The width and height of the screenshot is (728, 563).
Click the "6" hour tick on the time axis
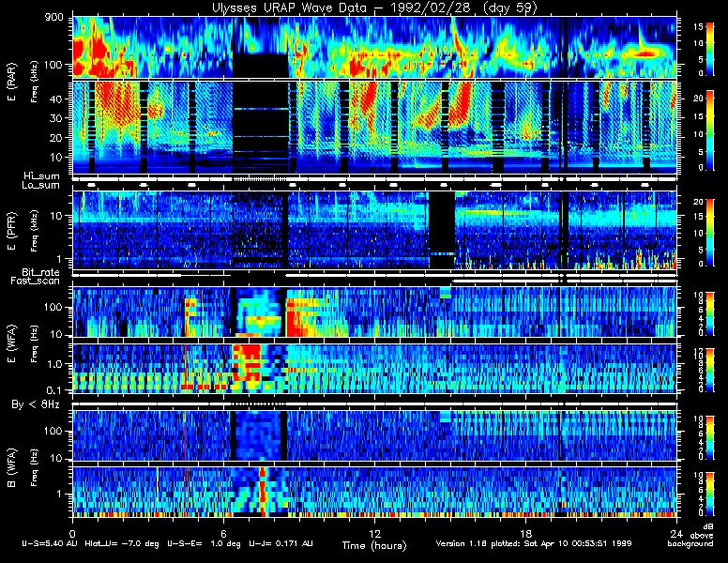click(x=224, y=533)
